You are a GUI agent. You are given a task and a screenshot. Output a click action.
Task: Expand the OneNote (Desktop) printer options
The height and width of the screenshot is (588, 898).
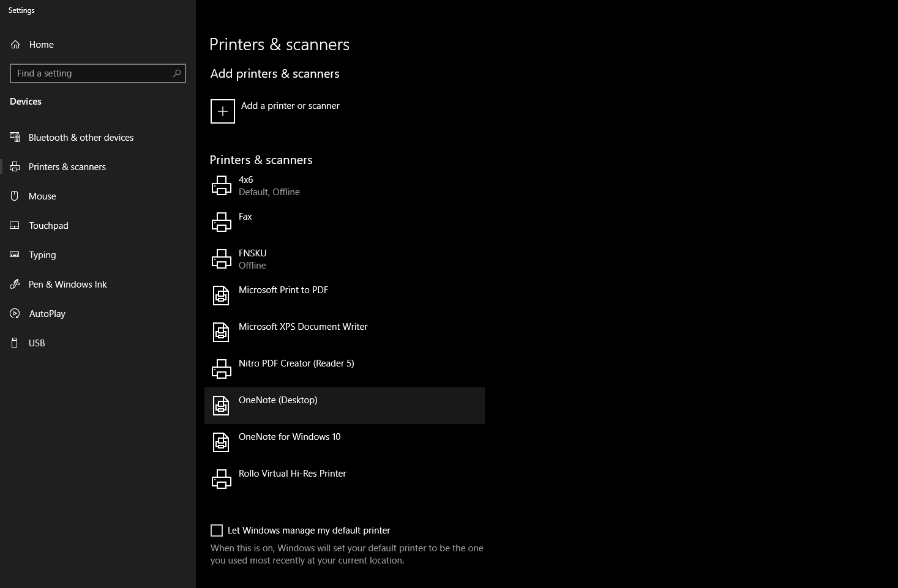[x=344, y=405]
